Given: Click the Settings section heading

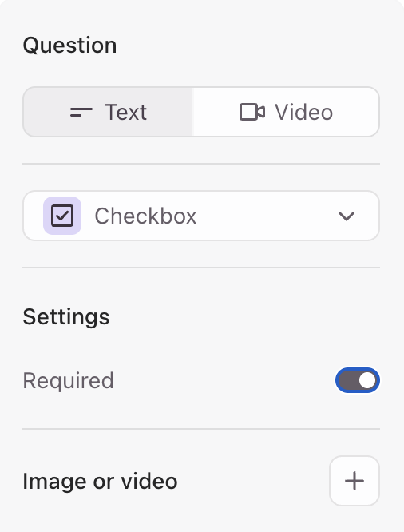Looking at the screenshot, I should [66, 317].
